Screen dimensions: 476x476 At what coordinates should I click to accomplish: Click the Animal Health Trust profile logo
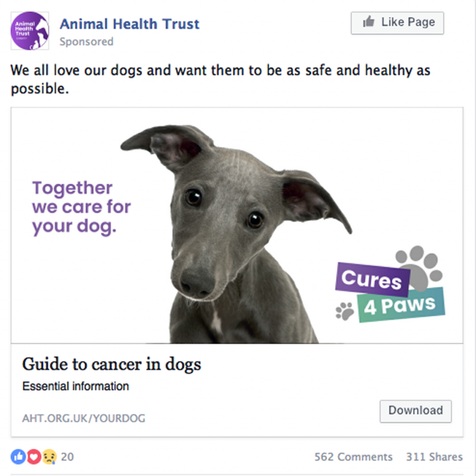[30, 31]
